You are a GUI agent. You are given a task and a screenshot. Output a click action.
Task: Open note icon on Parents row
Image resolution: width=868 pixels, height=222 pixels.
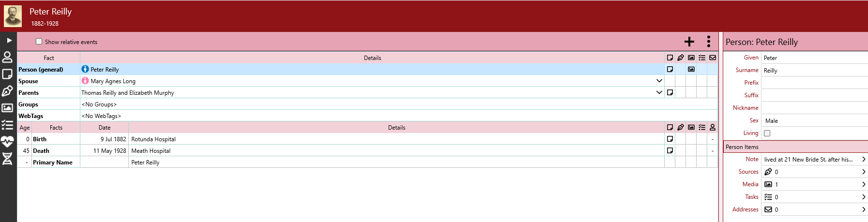point(670,92)
